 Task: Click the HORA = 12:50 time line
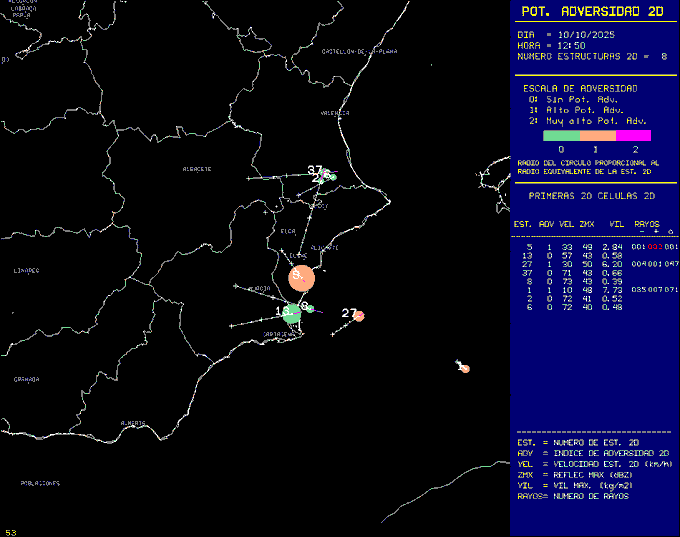(551, 46)
